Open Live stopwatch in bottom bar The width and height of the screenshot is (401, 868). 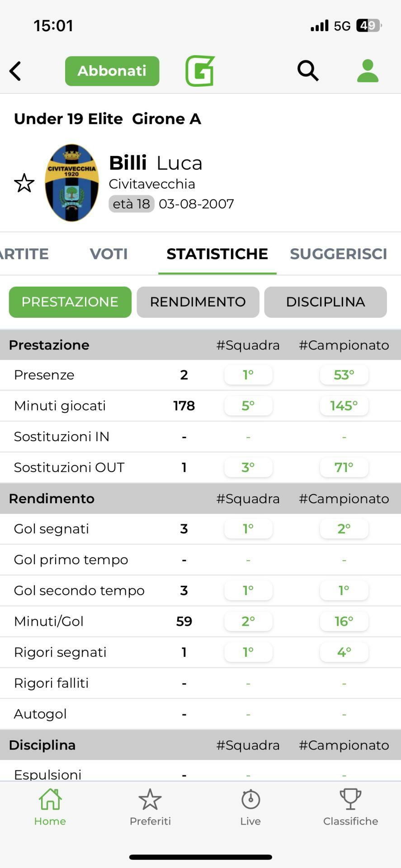click(250, 807)
